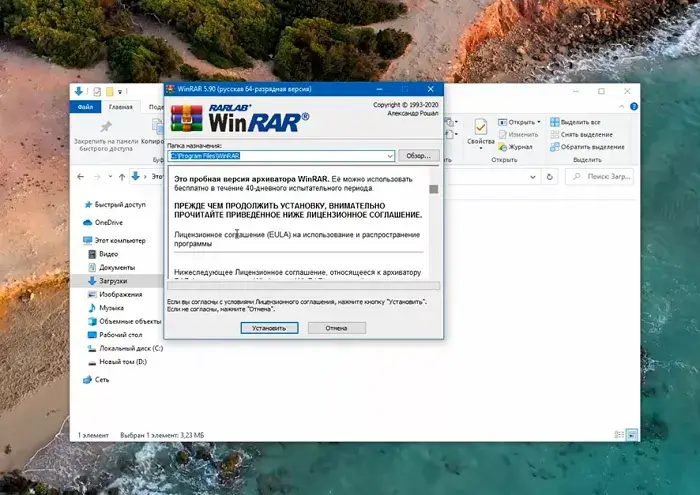Click the Downloads arrow icon in address bar
Screen dimensions: 700x495
[136, 176]
